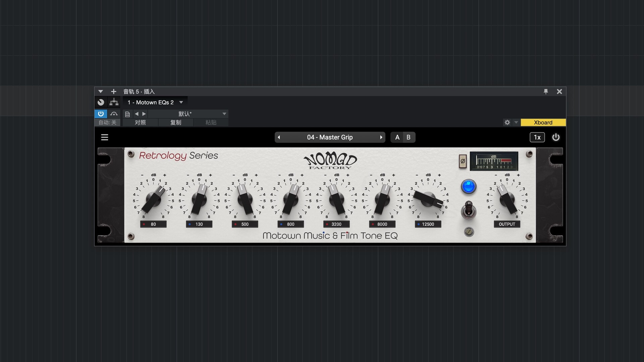Click the 粘贴 paste button
The width and height of the screenshot is (644, 362).
tap(211, 122)
